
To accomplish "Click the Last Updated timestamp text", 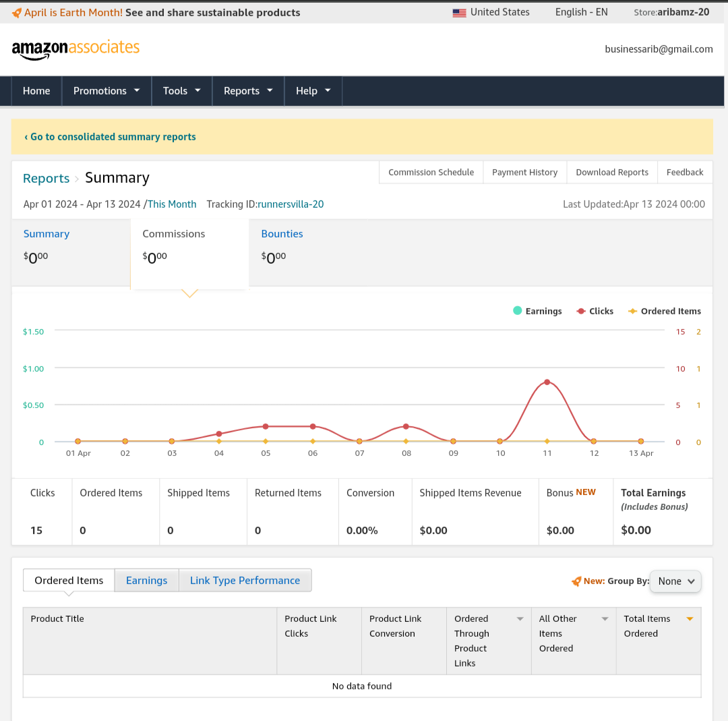I will point(634,204).
